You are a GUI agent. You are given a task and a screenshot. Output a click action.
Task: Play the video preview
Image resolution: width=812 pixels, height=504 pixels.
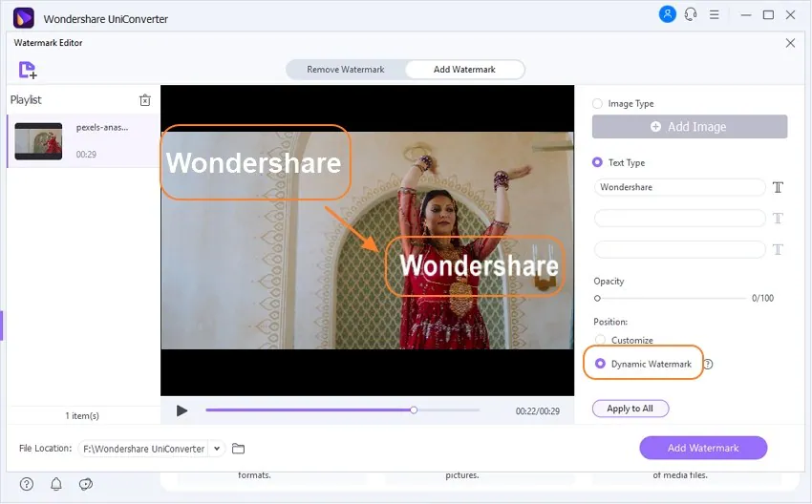[x=182, y=410]
